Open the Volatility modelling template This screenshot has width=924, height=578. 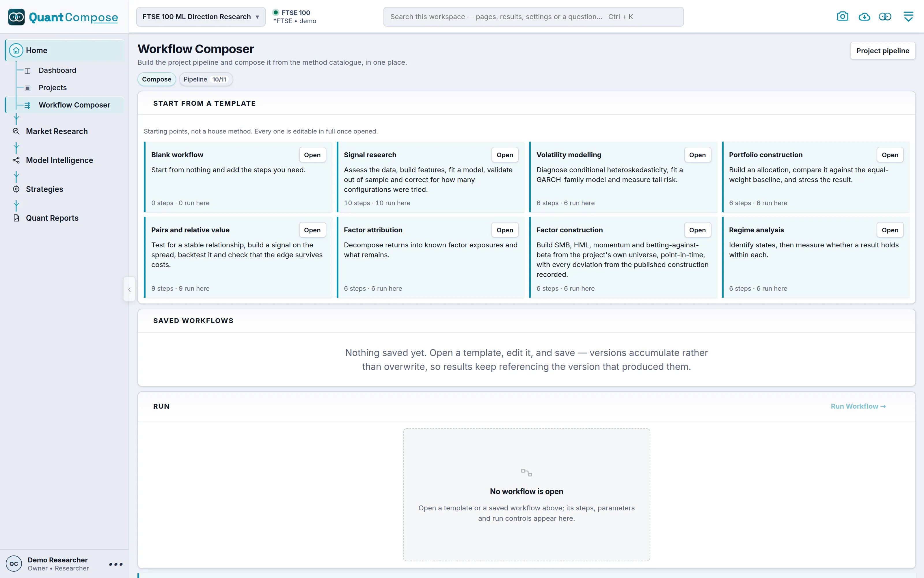697,155
